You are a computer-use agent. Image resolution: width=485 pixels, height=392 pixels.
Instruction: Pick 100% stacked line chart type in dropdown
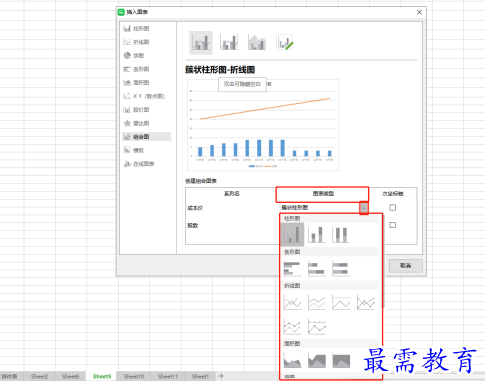pyautogui.click(x=341, y=302)
